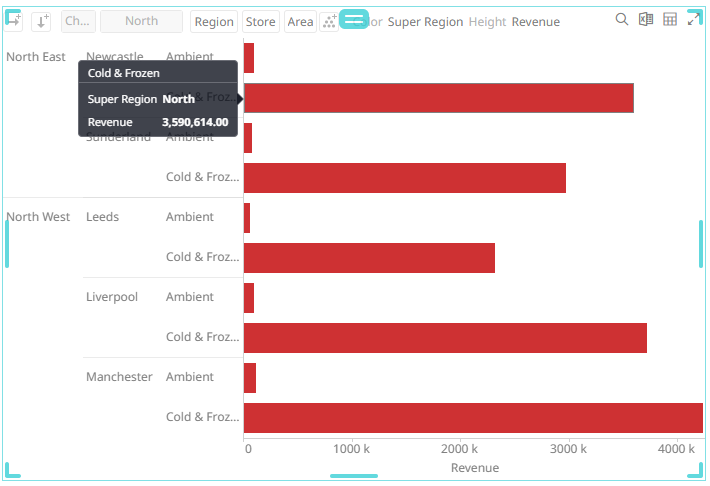
Task: Click the 1000 k axis tick label
Action: click(351, 449)
